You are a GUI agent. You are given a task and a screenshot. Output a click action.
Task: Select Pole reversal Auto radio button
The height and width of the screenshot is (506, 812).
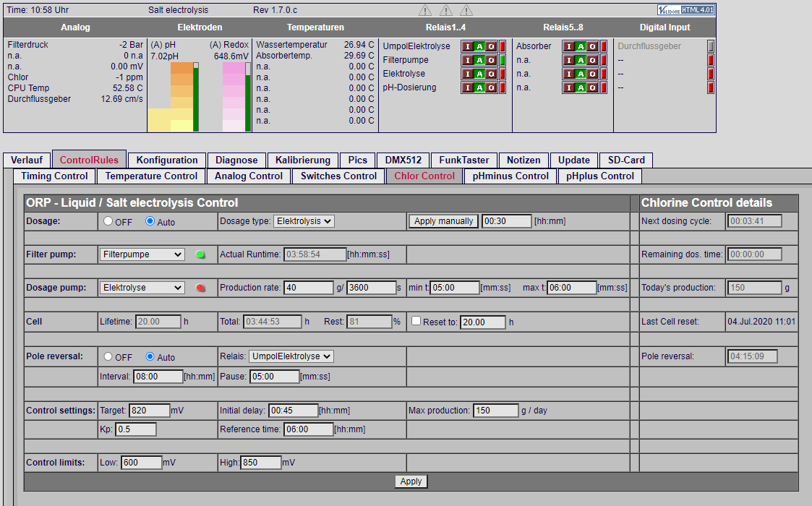coord(150,356)
